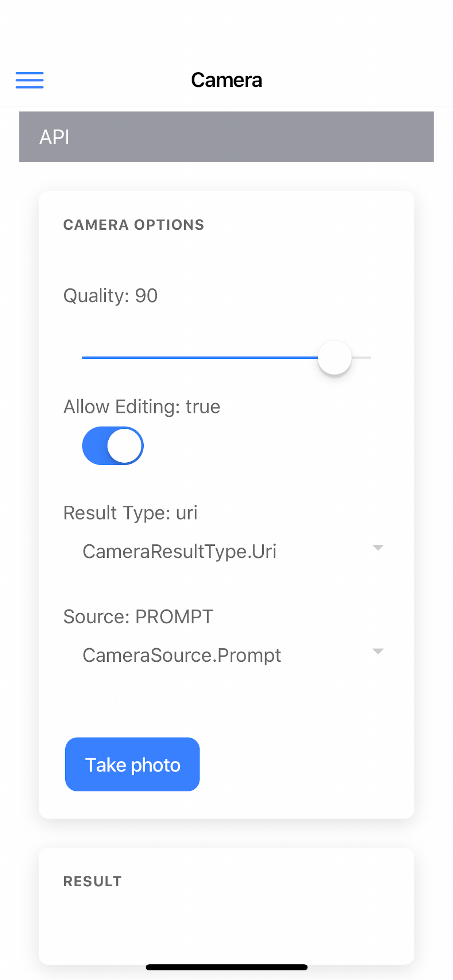Viewport: 453px width, 980px height.
Task: Switch off the blue editing toggle
Action: 112,446
